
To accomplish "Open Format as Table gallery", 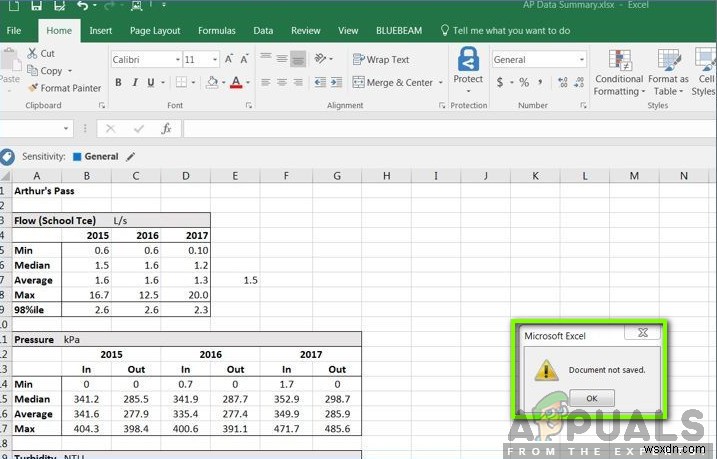I will point(668,73).
